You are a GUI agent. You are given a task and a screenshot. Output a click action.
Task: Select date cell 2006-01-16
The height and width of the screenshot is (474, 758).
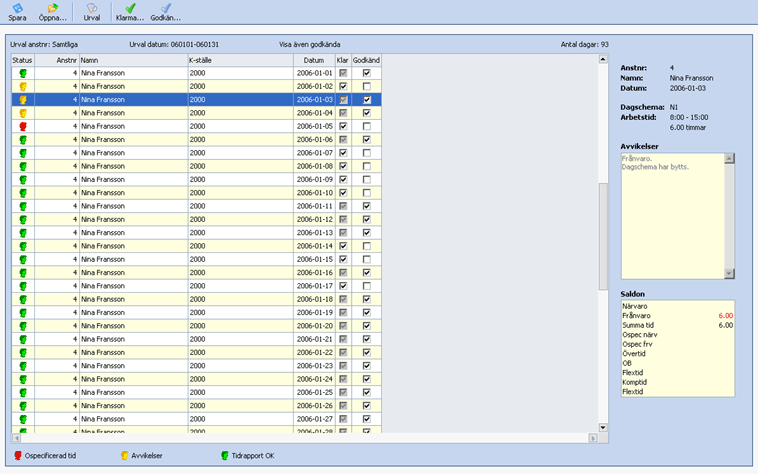pyautogui.click(x=314, y=273)
